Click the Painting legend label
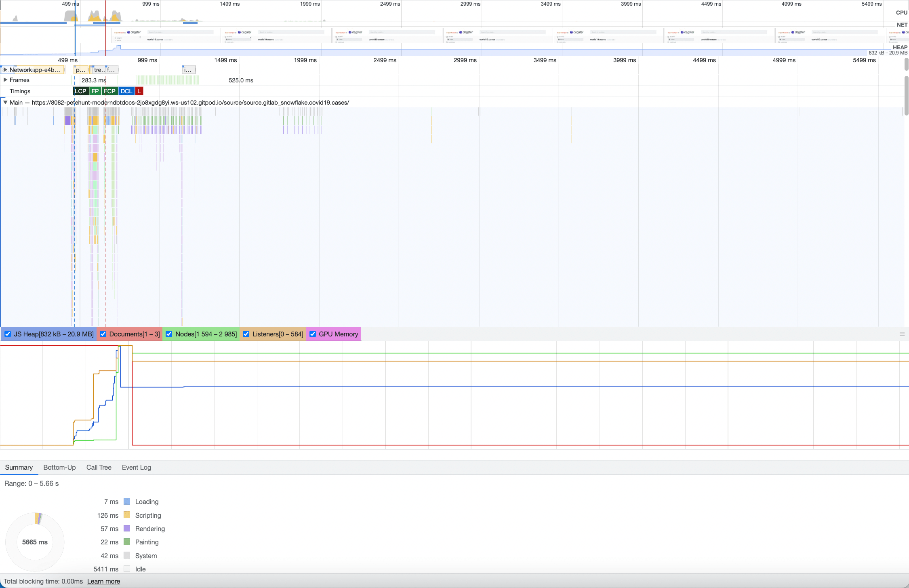 [x=147, y=542]
